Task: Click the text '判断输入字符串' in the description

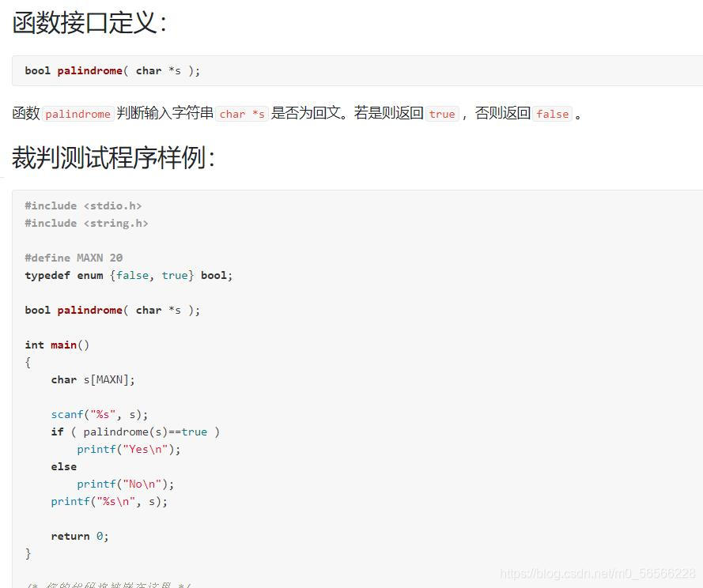Action: pos(165,113)
